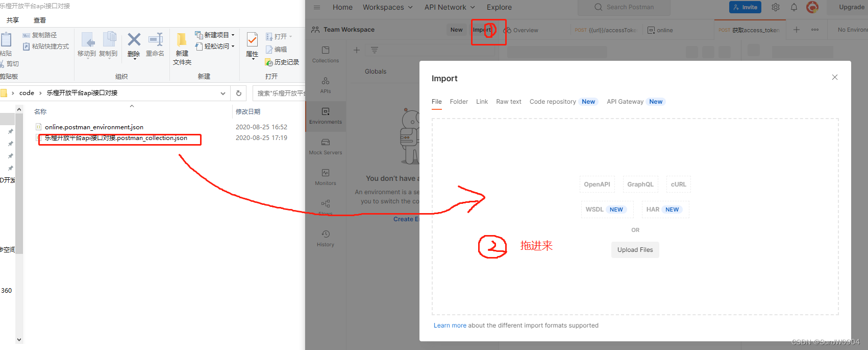The image size is (868, 350).
Task: Click the Explorer nav pane scroll down arrow
Action: click(19, 340)
